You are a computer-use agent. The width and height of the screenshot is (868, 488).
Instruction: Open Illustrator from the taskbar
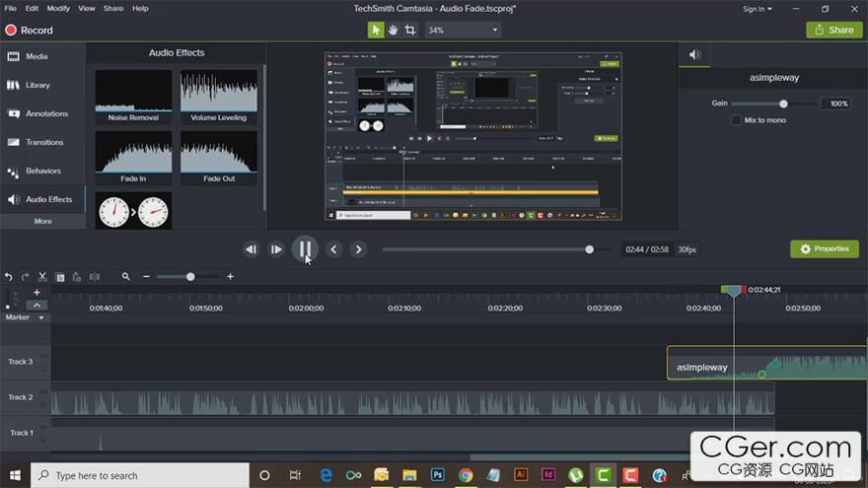pyautogui.click(x=521, y=475)
